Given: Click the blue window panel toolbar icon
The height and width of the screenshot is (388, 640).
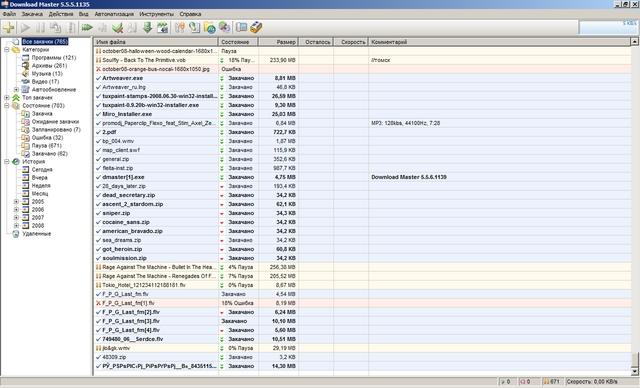Looking at the screenshot, I should pos(241,27).
